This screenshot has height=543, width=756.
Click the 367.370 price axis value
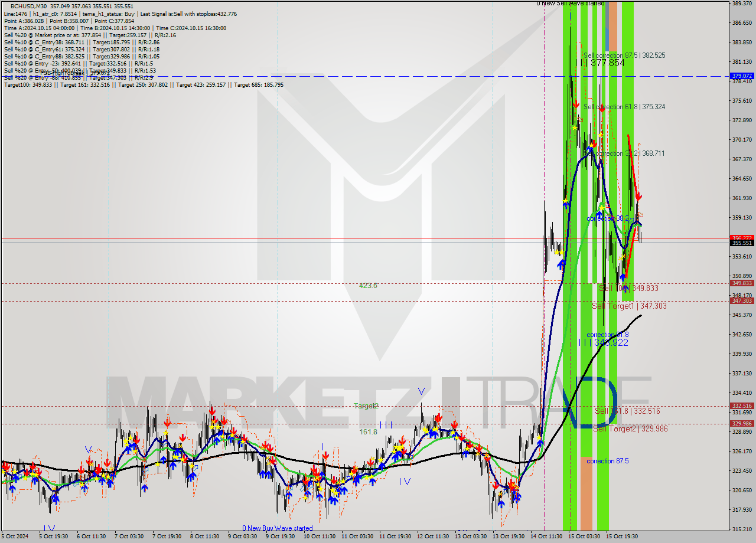[x=742, y=159]
